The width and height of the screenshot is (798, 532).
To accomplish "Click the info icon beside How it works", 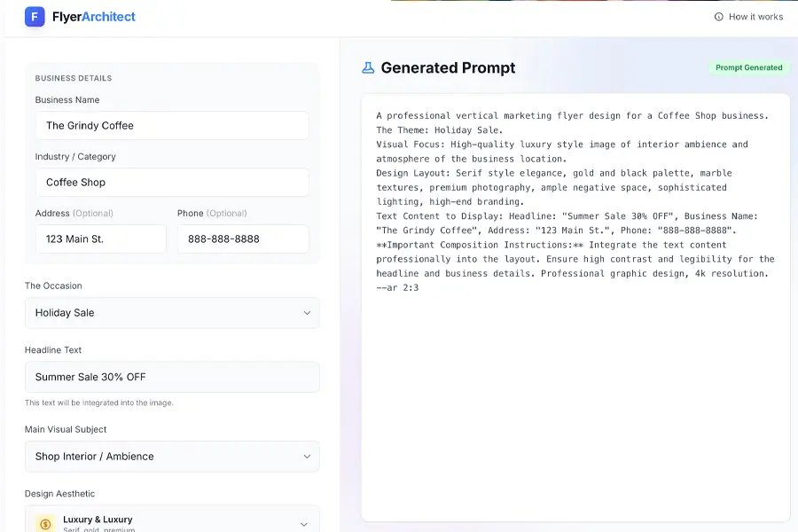I will tap(718, 17).
